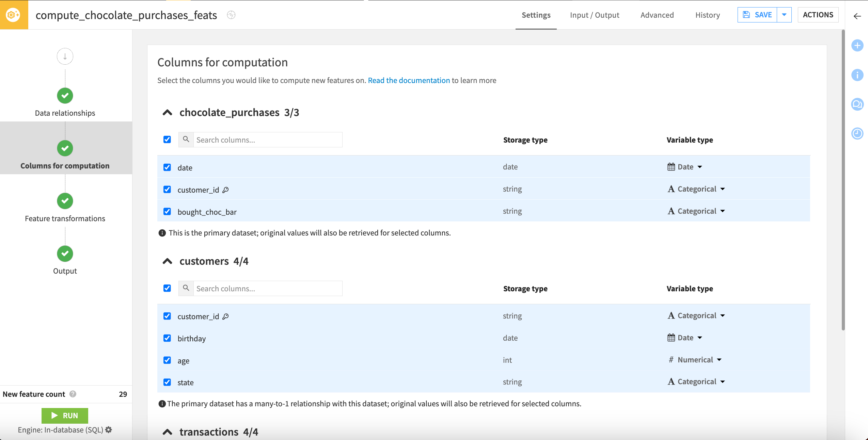Open the info panel icon on the right sidebar
The height and width of the screenshot is (440, 868).
[x=857, y=75]
